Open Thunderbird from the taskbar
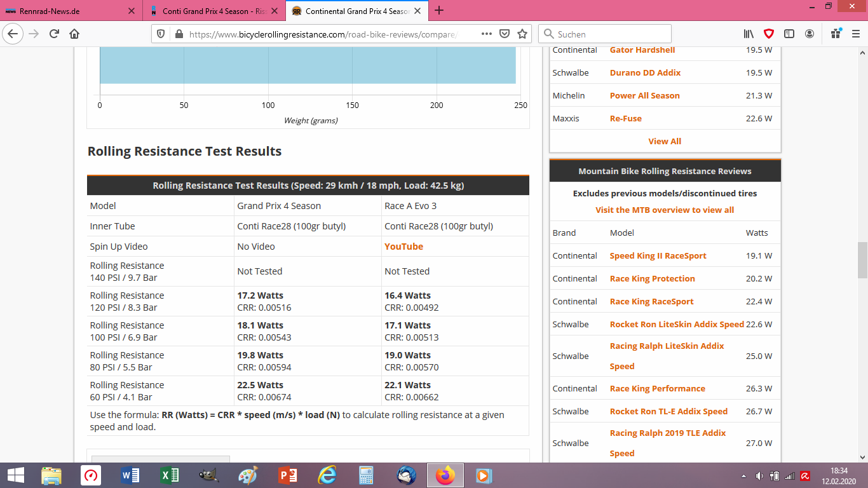868x488 pixels. point(406,475)
